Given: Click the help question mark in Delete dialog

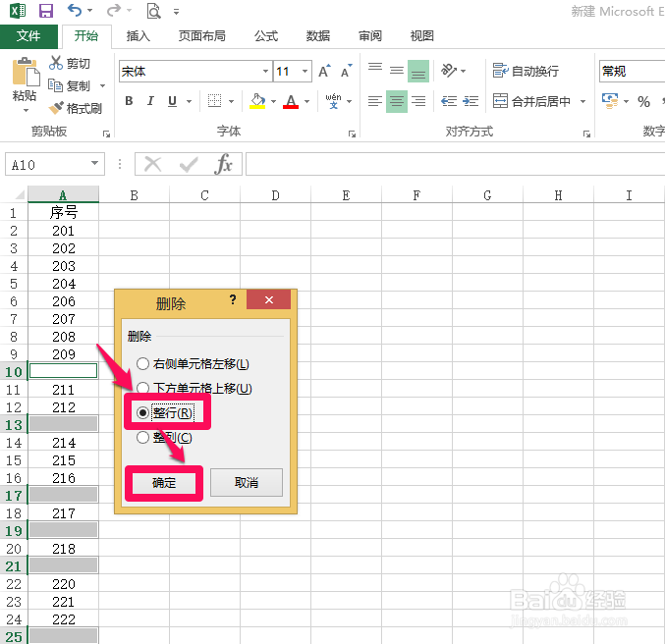Looking at the screenshot, I should click(x=233, y=299).
